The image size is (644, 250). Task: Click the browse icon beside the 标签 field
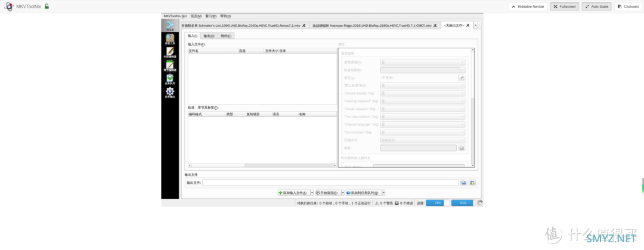pos(461,147)
